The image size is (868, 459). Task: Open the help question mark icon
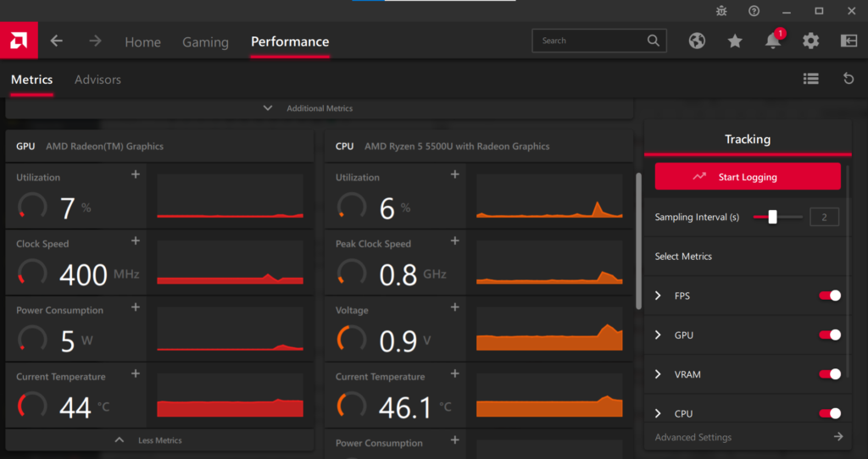pos(754,11)
